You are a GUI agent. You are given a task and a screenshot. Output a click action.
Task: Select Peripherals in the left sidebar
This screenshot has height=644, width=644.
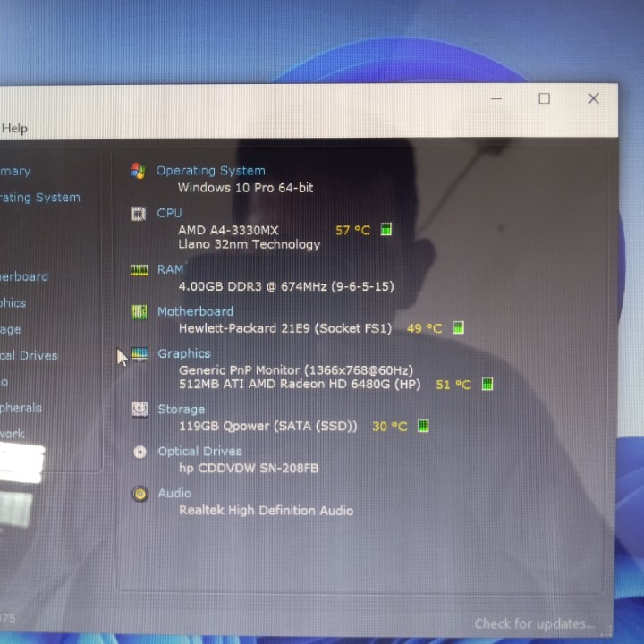pyautogui.click(x=21, y=408)
